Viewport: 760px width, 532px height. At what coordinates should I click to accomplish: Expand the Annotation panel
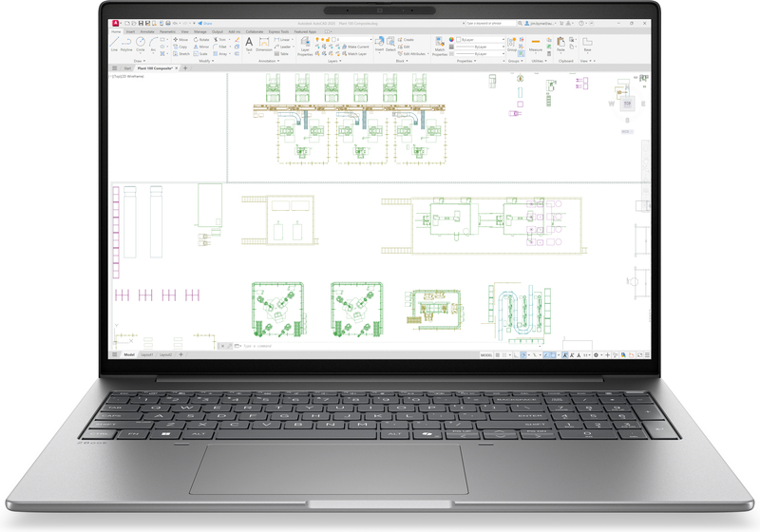(x=269, y=61)
